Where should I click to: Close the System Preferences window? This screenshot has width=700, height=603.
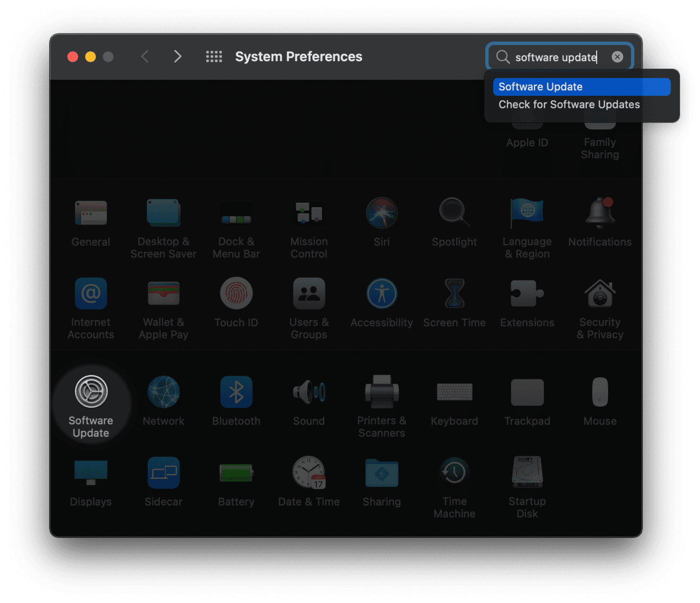[x=73, y=57]
